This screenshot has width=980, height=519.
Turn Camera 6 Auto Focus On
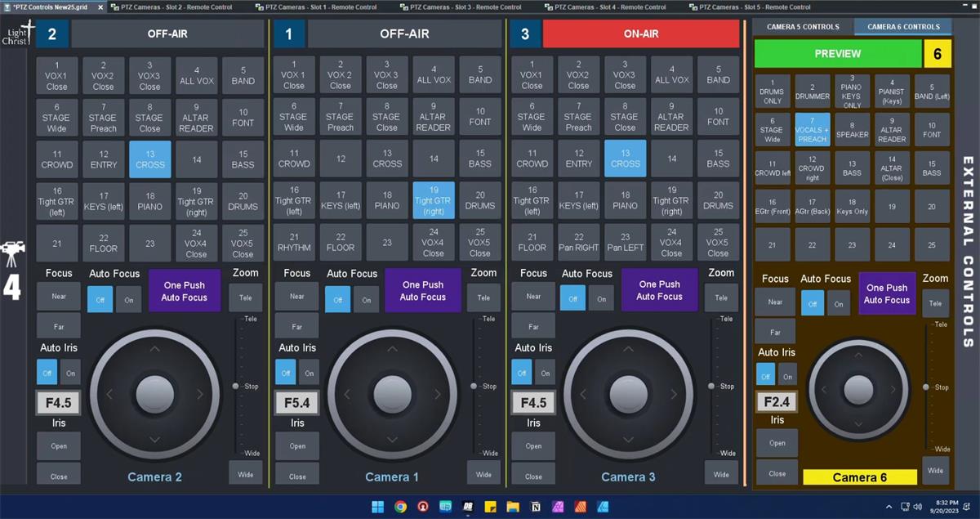(839, 303)
